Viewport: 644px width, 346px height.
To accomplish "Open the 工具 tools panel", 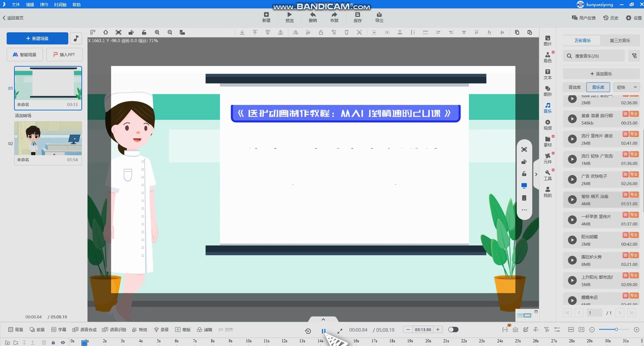I will pos(548,175).
